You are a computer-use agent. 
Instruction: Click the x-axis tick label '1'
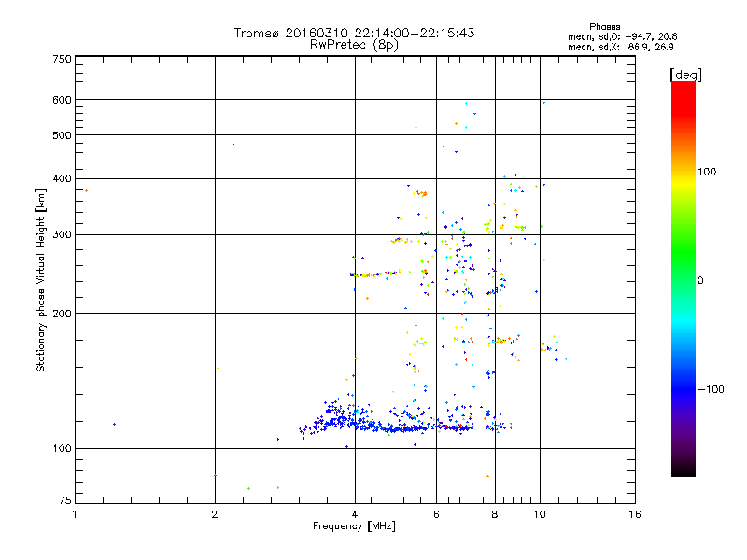pos(75,514)
